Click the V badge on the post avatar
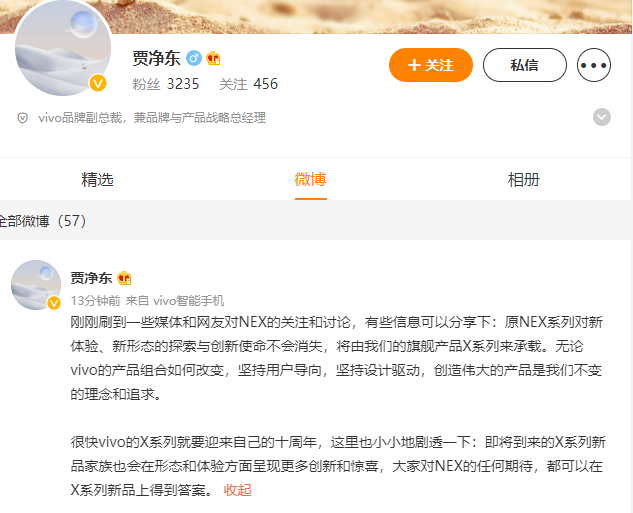Viewport: 633px width, 513px height. [x=54, y=303]
